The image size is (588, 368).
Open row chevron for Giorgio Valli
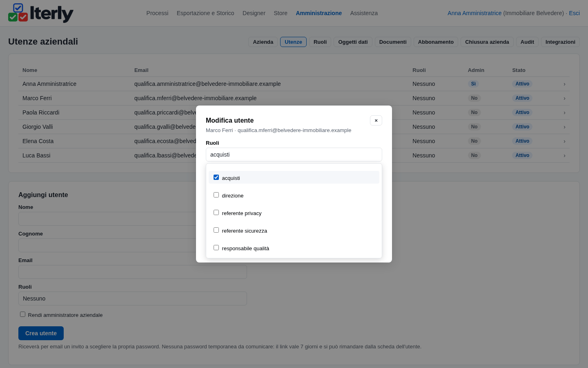(x=564, y=127)
